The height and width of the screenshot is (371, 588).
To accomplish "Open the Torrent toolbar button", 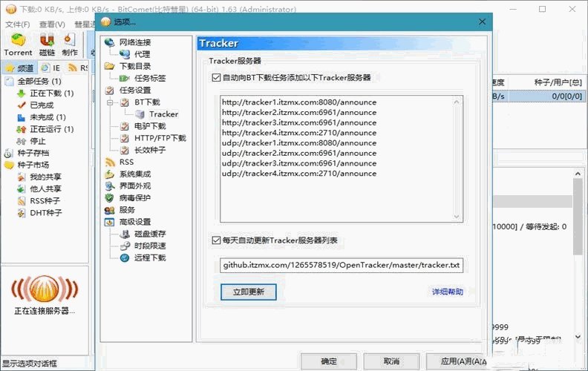I will click(x=18, y=45).
